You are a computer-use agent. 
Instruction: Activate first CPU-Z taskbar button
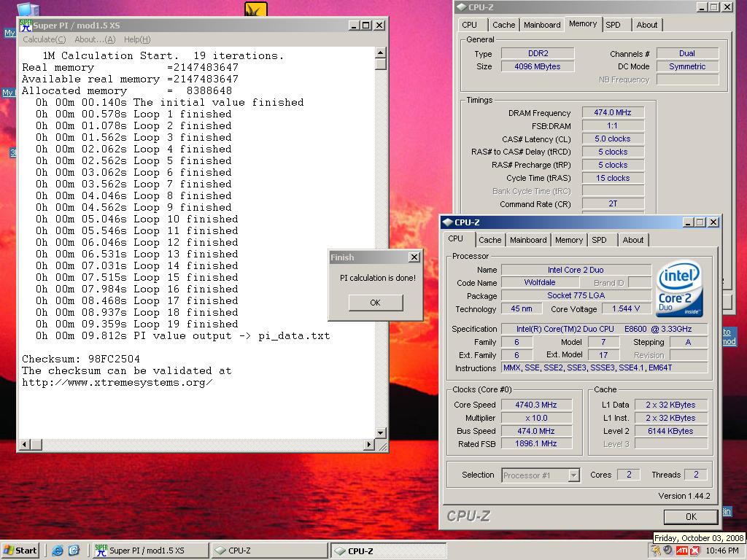(269, 551)
